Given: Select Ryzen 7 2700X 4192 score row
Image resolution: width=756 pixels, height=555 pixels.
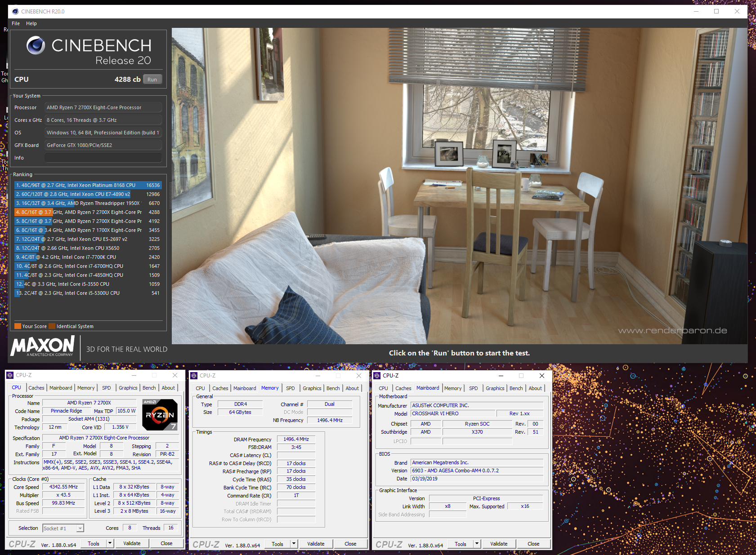Looking at the screenshot, I should tap(88, 221).
